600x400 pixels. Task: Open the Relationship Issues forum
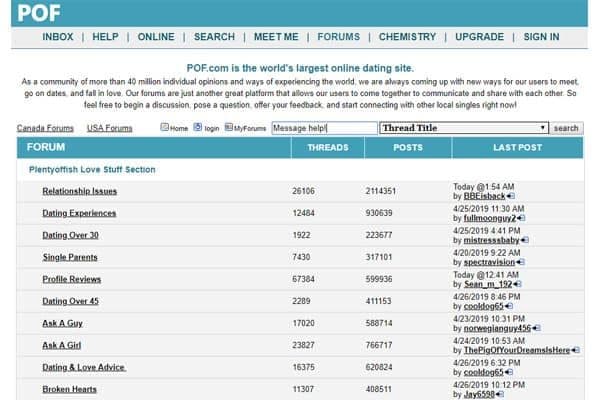click(x=79, y=191)
